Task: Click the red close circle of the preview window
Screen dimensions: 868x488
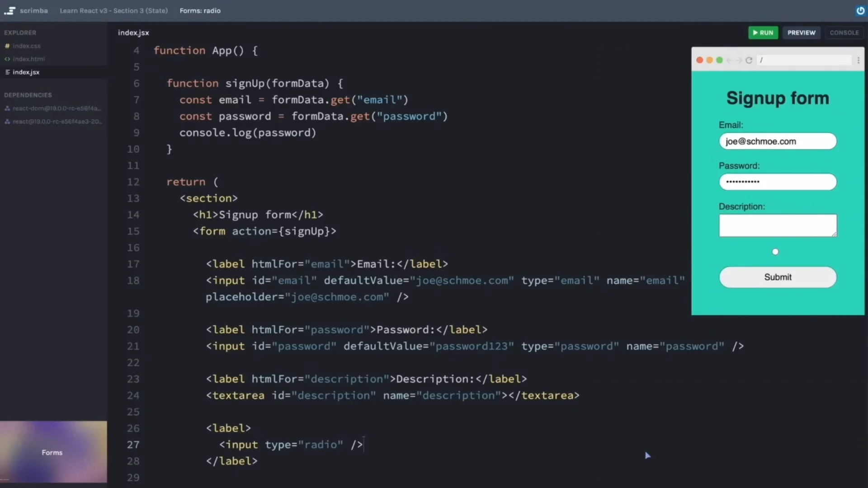Action: click(x=700, y=60)
